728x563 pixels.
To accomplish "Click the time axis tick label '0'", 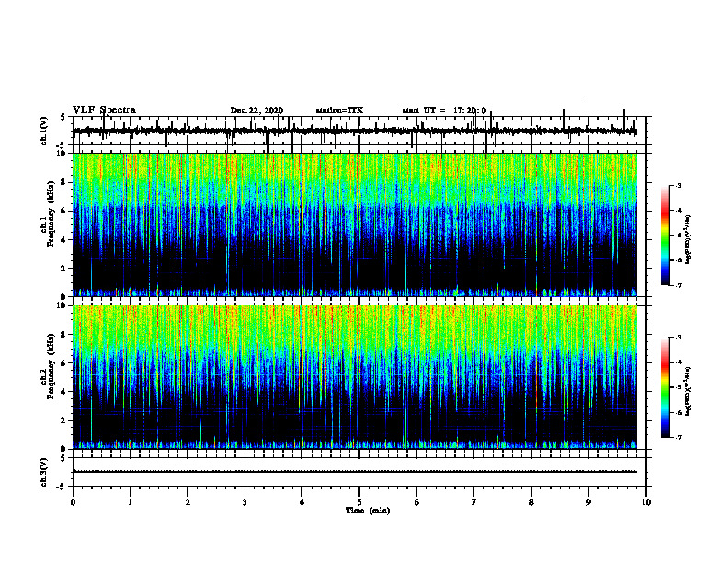I will 73,502.
